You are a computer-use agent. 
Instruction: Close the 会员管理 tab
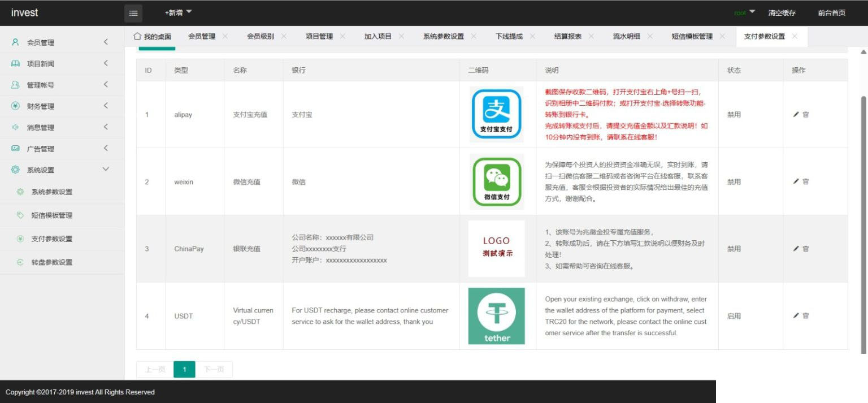pos(225,36)
